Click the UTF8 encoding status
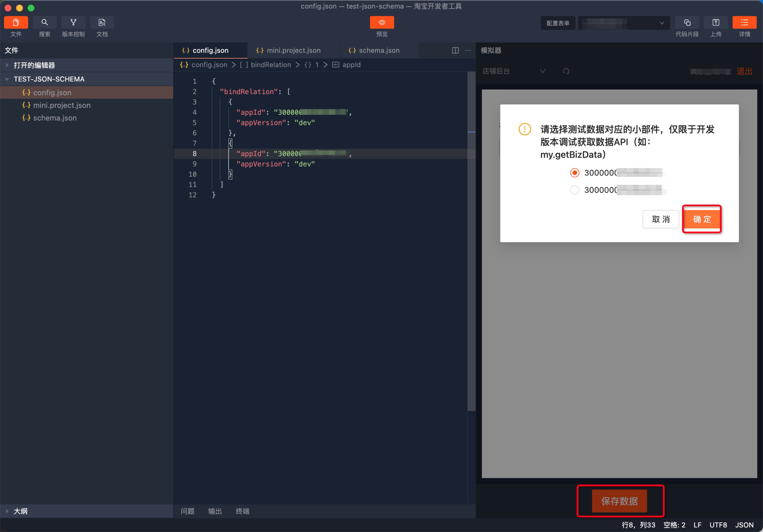Image resolution: width=763 pixels, height=532 pixels. [x=718, y=525]
